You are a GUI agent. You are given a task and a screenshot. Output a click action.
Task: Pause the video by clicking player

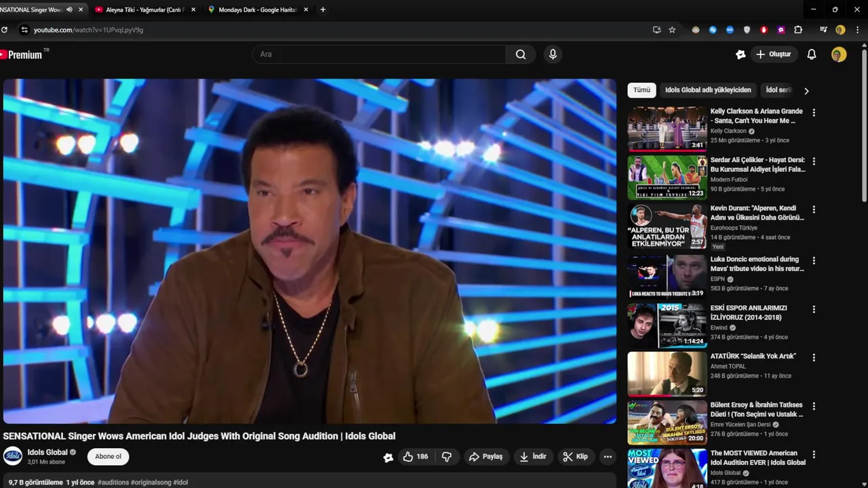(310, 251)
